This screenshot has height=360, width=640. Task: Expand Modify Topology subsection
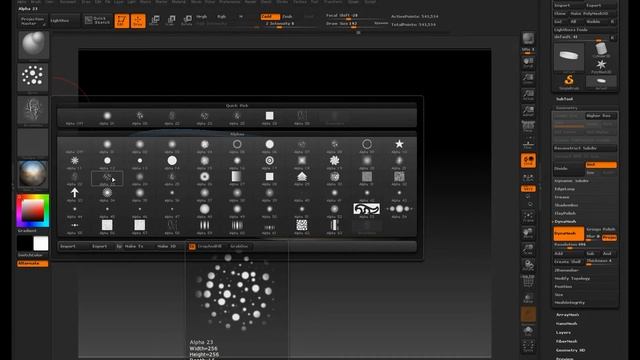click(572, 278)
